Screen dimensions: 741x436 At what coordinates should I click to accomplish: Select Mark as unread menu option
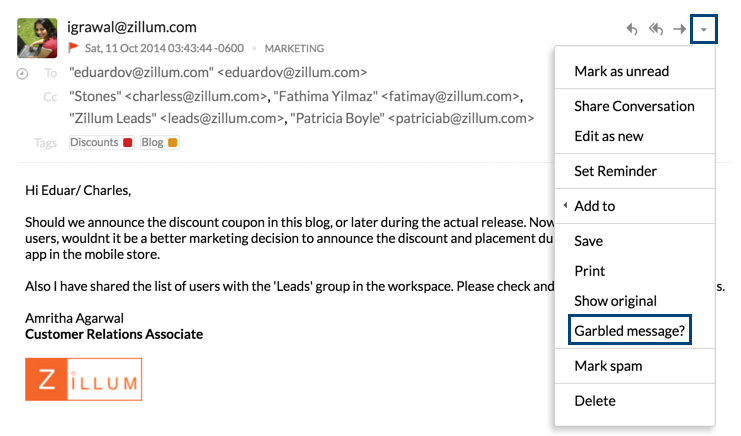pos(635,71)
